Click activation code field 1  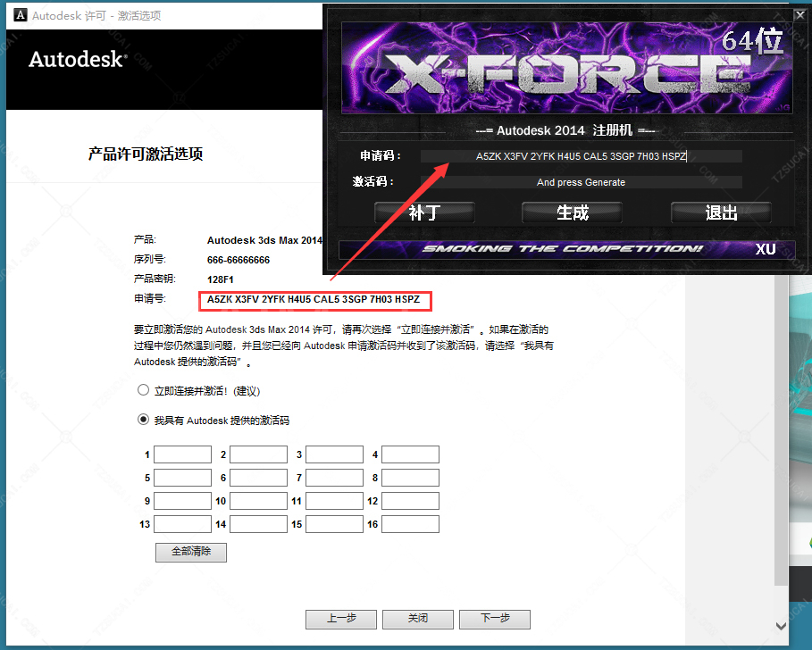click(183, 454)
